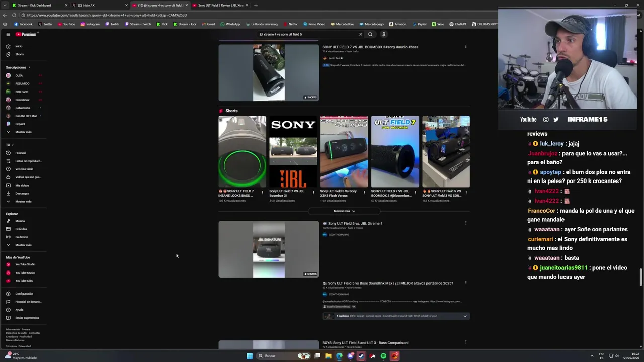Click the magnifier search button
Viewport: 644px width, 362px height.
tap(370, 34)
